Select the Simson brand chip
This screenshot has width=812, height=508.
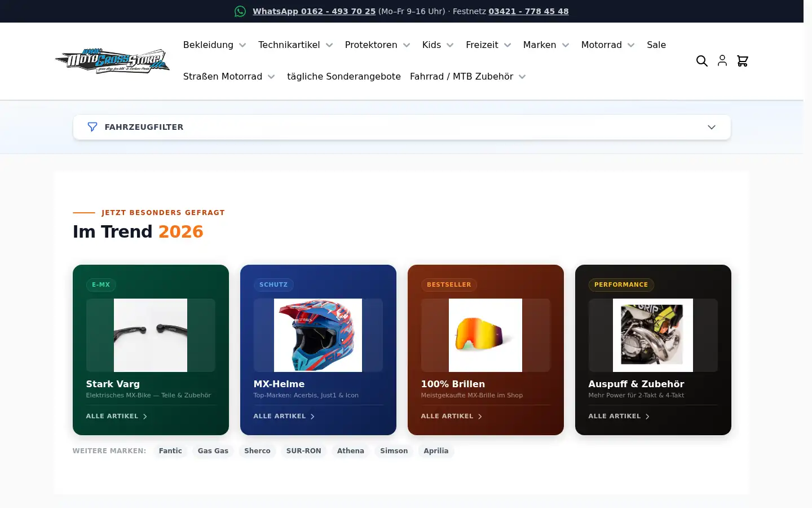(x=394, y=451)
